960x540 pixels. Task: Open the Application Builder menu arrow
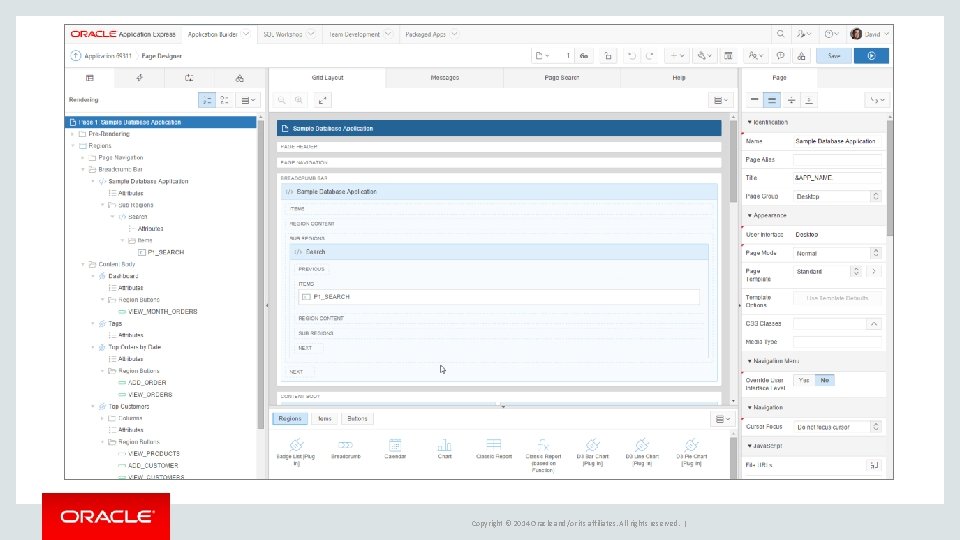(x=246, y=34)
